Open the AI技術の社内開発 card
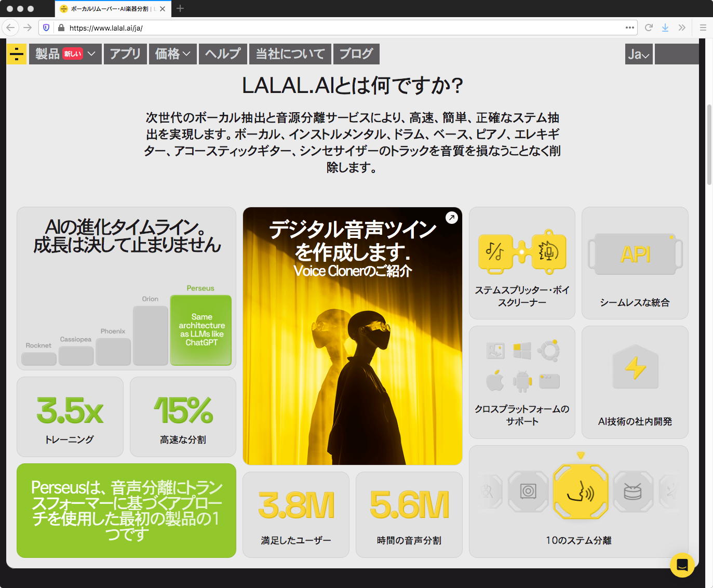The image size is (713, 588). click(x=635, y=382)
